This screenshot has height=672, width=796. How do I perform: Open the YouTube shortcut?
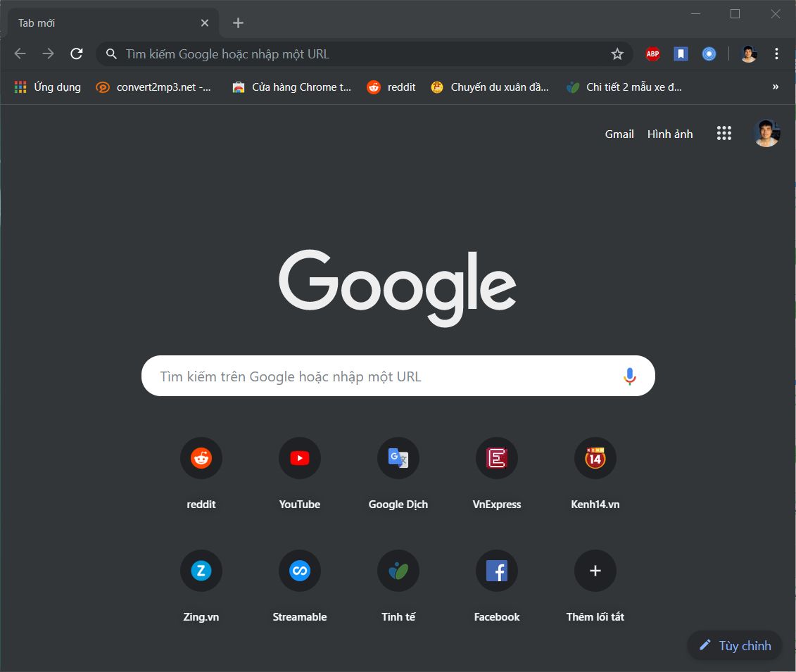click(299, 458)
